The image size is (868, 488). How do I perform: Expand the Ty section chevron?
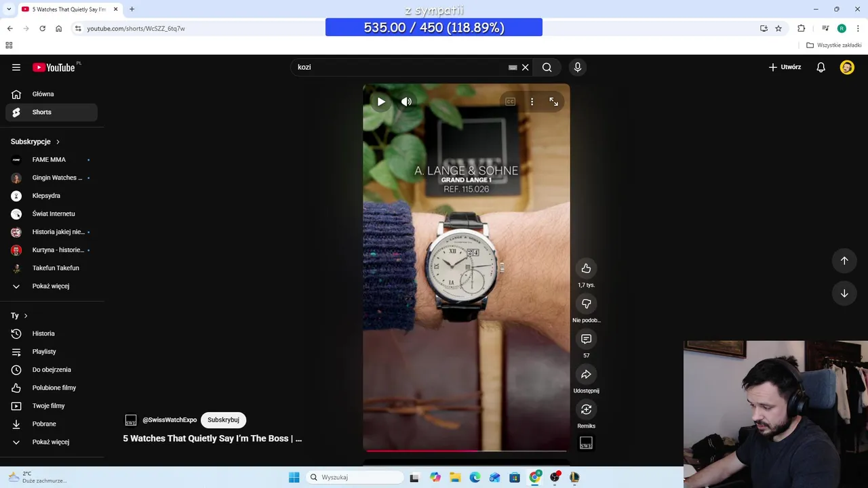[26, 316]
